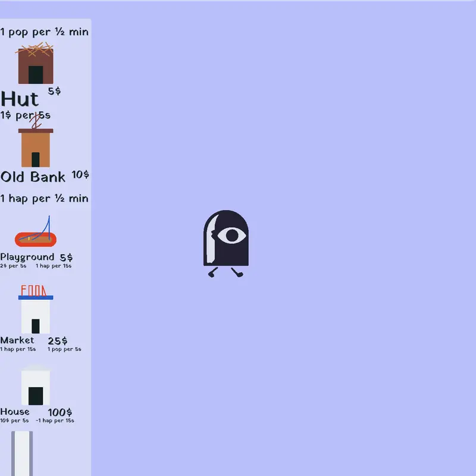This screenshot has width=476, height=476.
Task: Click Playground's "1 hap per 15s" stat
Action: pyautogui.click(x=54, y=266)
